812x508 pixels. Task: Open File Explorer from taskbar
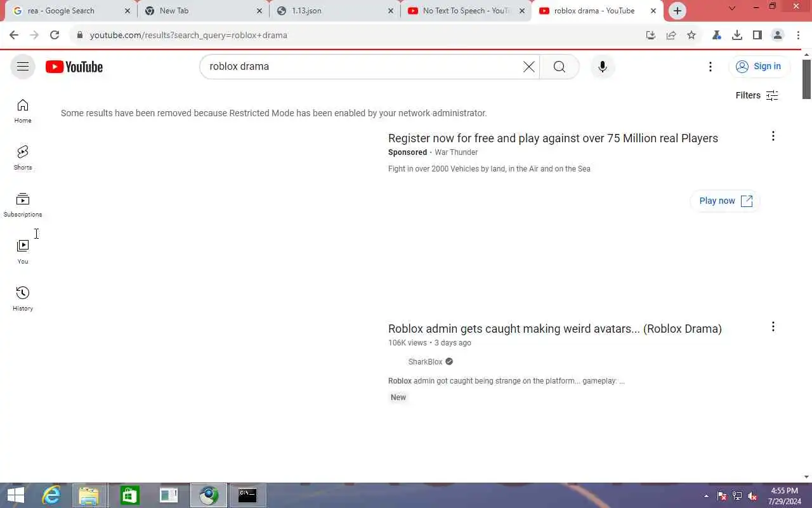[x=89, y=495]
